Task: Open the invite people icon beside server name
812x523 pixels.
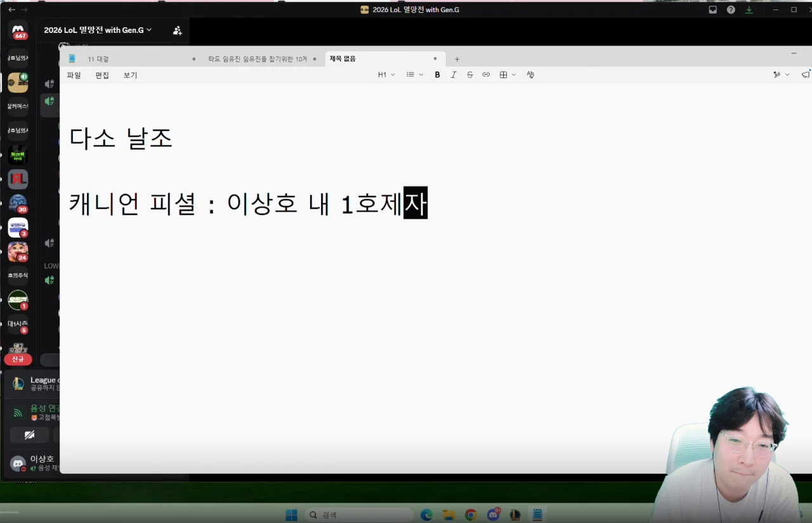Action: click(x=178, y=30)
